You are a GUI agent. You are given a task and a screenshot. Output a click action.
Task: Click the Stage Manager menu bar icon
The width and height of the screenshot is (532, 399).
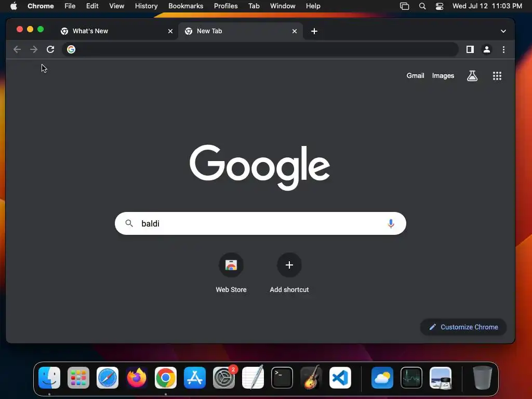pos(404,6)
